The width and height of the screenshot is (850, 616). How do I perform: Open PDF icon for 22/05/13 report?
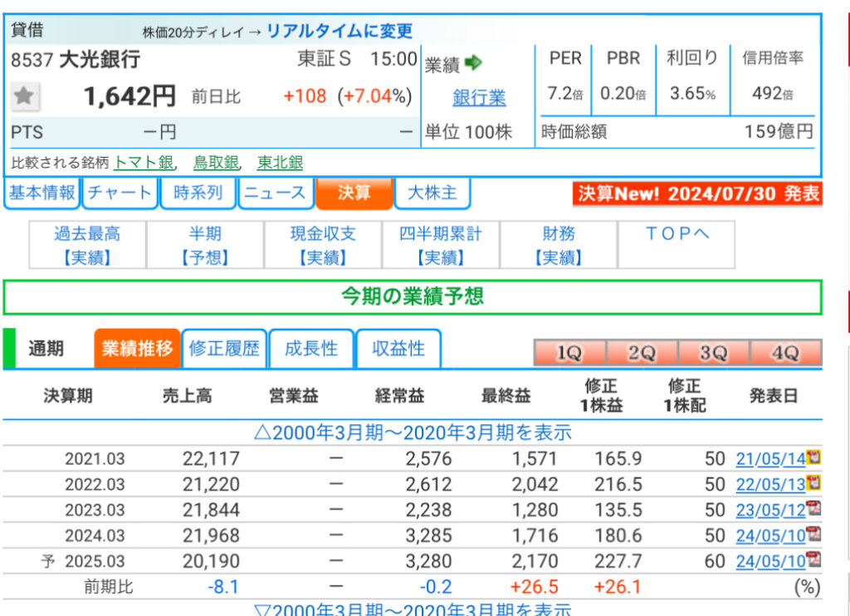[813, 482]
